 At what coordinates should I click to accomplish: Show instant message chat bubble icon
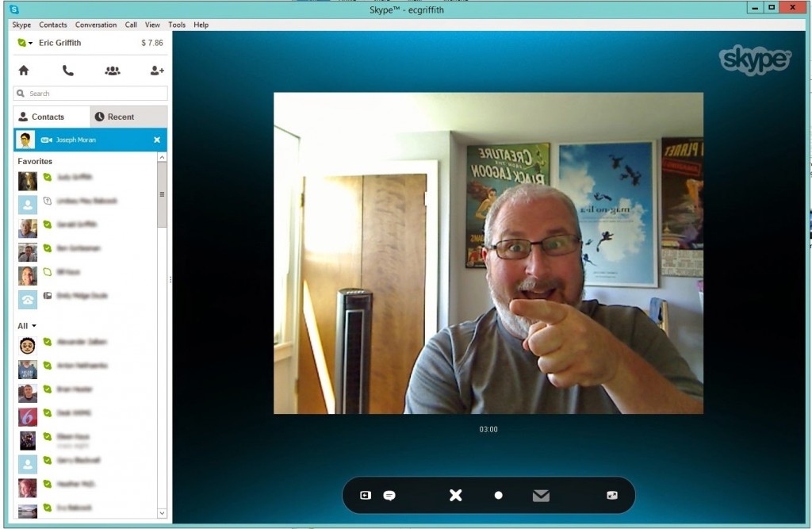pyautogui.click(x=389, y=496)
